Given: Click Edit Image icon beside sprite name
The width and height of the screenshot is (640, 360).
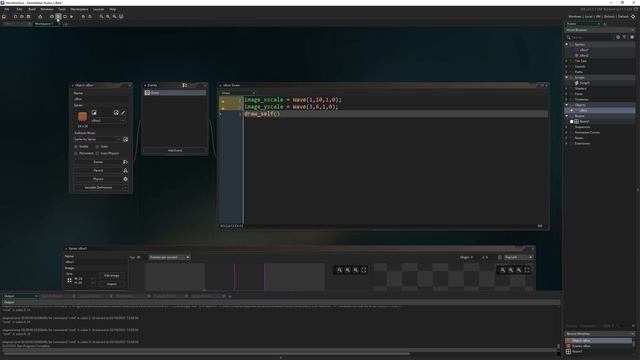Looking at the screenshot, I should pyautogui.click(x=116, y=113).
